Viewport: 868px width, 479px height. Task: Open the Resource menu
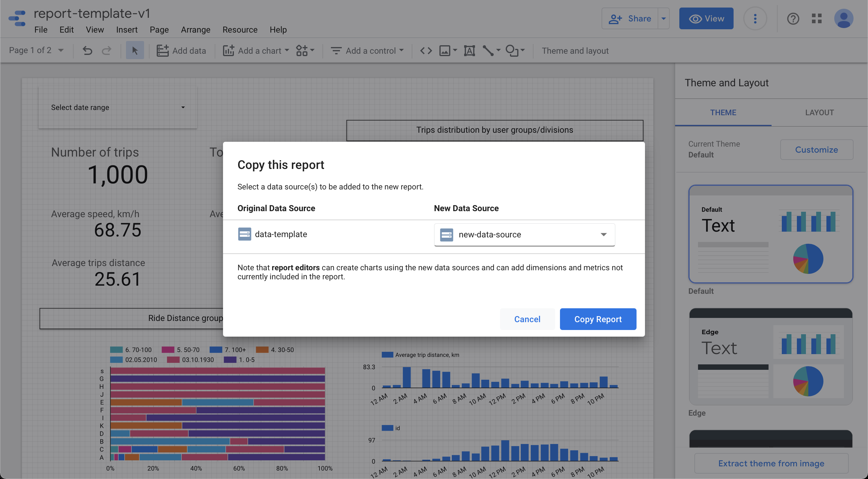click(240, 30)
